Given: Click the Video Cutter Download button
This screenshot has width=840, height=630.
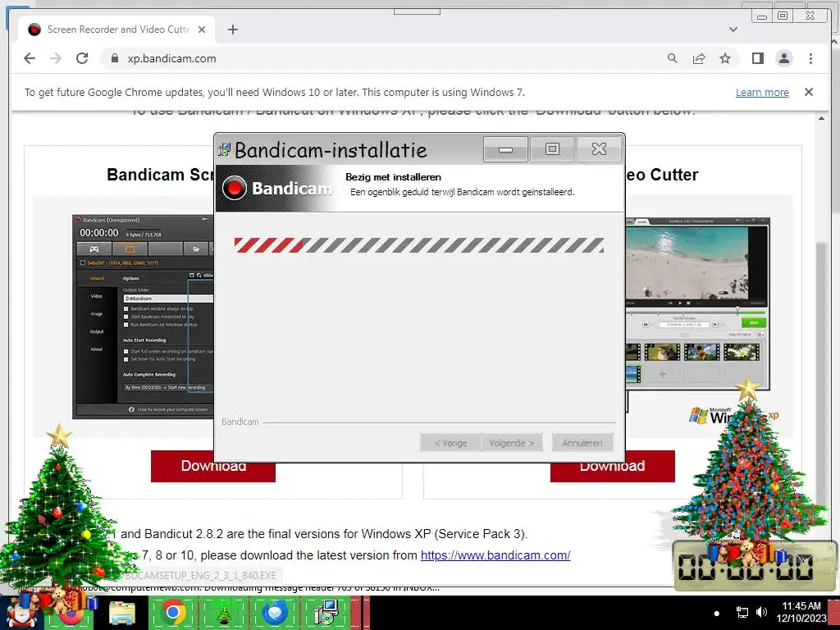Looking at the screenshot, I should coord(612,467).
